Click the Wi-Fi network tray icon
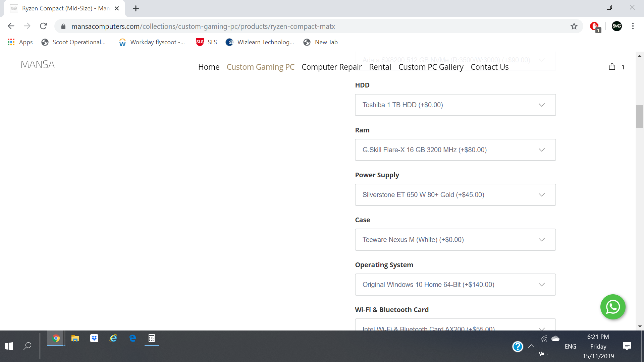Image resolution: width=644 pixels, height=362 pixels. click(x=544, y=339)
